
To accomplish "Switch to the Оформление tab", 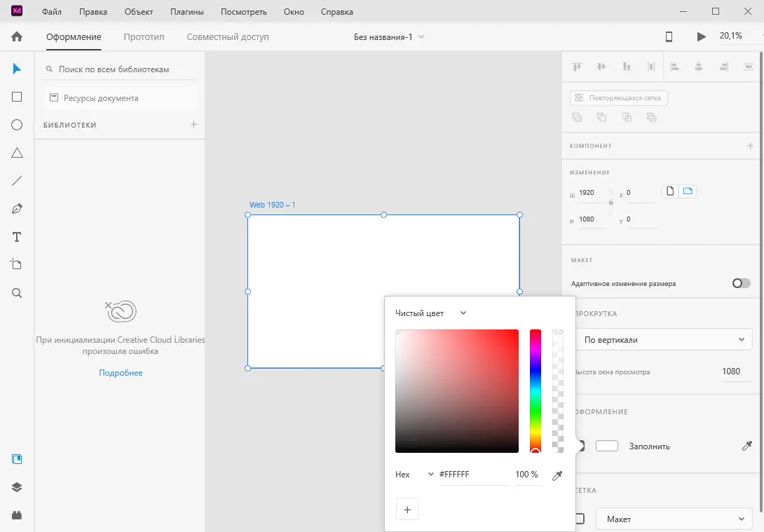I will coord(74,36).
